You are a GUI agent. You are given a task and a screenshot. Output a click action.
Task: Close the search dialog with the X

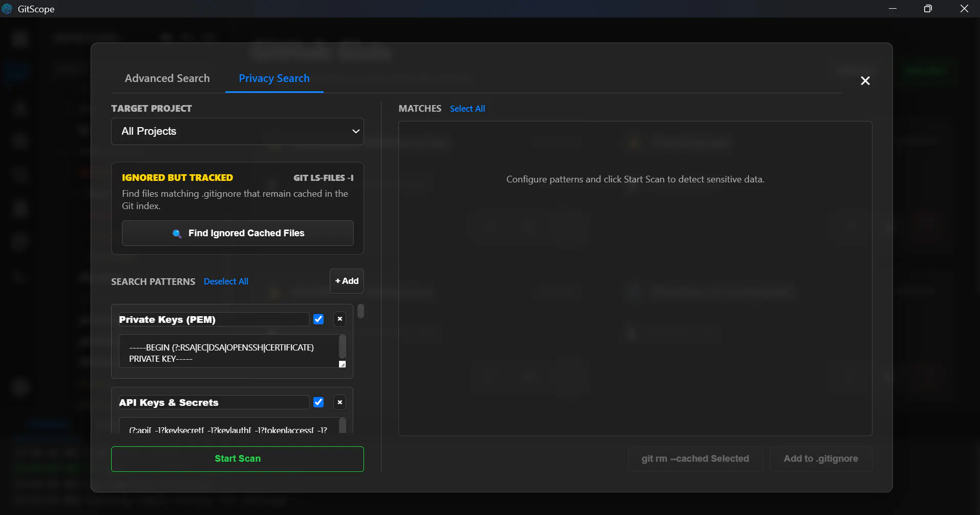click(x=865, y=80)
